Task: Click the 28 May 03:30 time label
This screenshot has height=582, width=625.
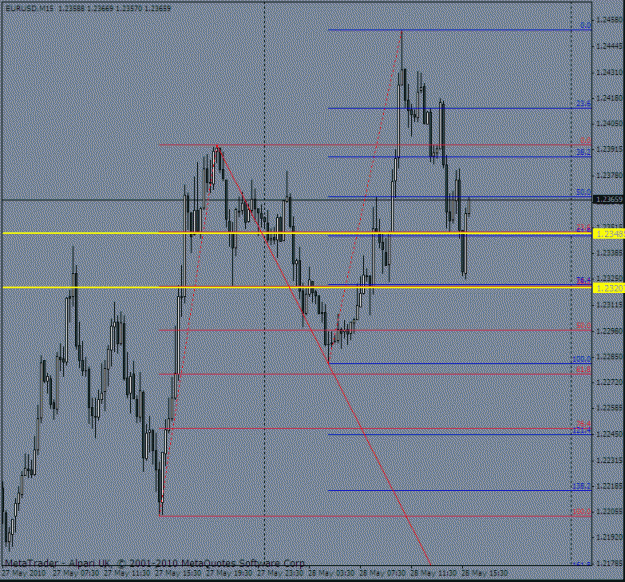Action: pyautogui.click(x=331, y=573)
